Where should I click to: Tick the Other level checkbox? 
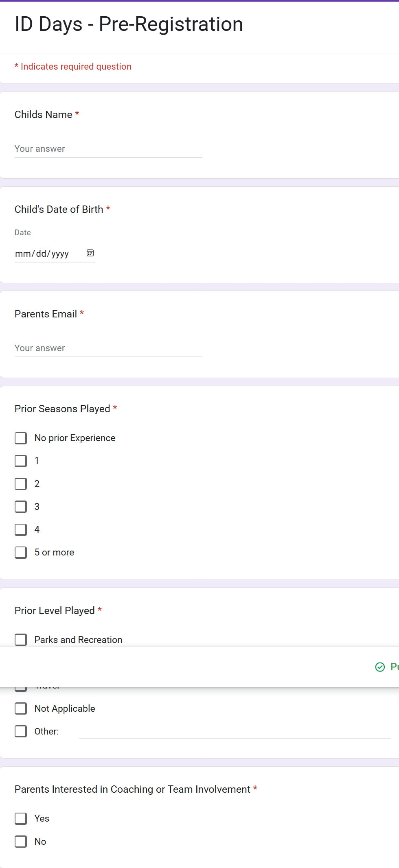tap(21, 731)
